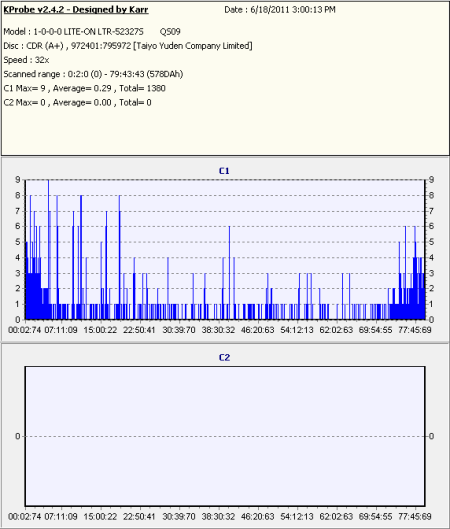
Task: Select the Scanned range text
Action: [93, 74]
